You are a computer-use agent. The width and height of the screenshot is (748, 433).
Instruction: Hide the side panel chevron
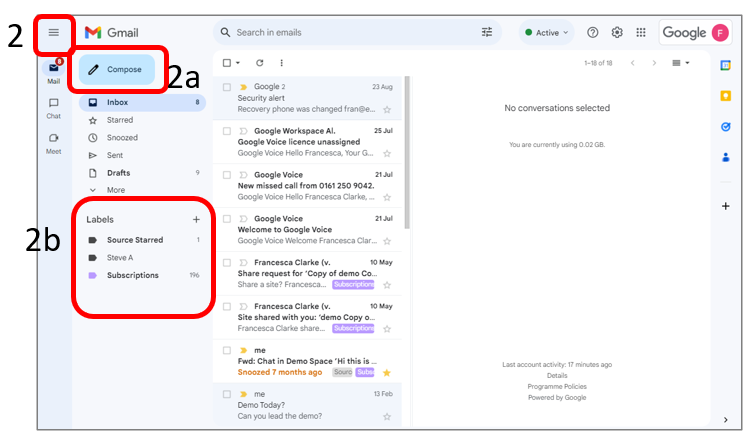[726, 420]
